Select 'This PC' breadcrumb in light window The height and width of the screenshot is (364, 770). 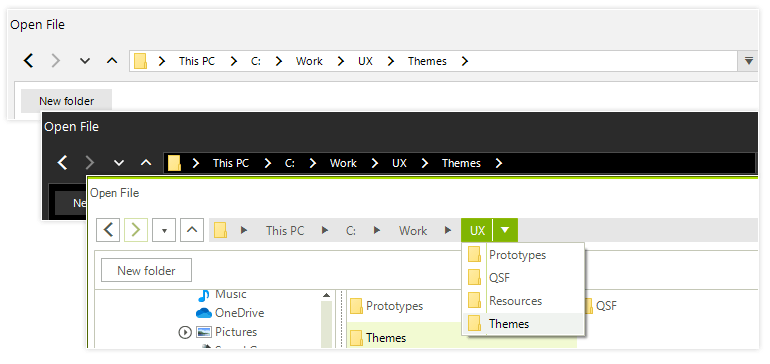pos(196,61)
